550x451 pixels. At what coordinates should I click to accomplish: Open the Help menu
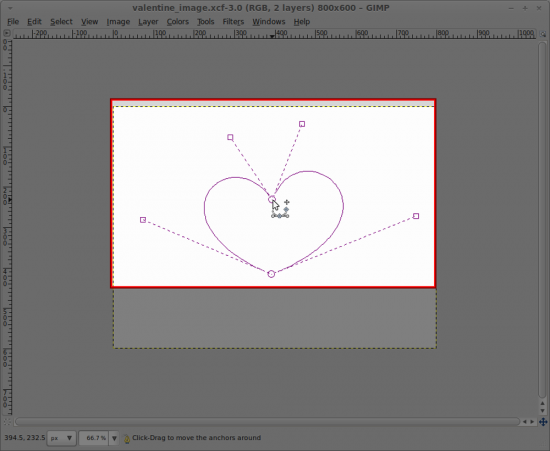pos(302,22)
